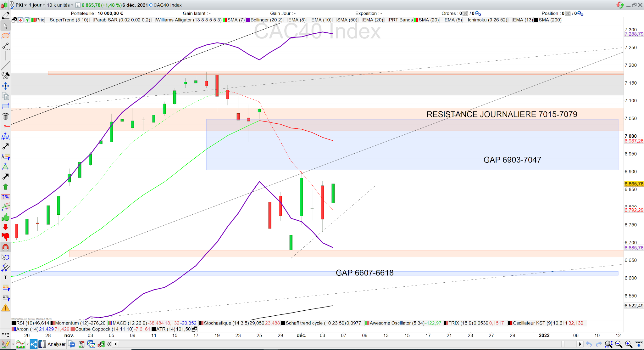Open the 10 k unités dropdown
Viewport: 644px width, 350px height.
60,5
